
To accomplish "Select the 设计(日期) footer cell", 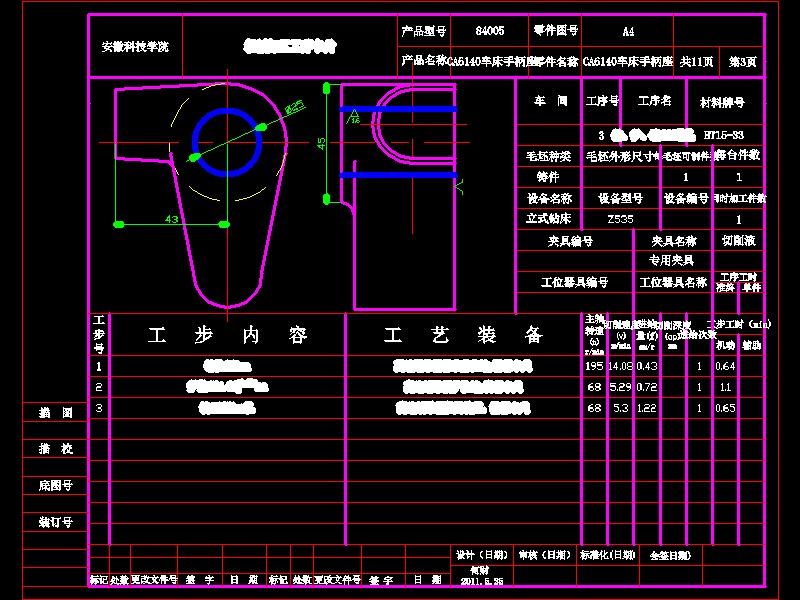I will [x=482, y=555].
